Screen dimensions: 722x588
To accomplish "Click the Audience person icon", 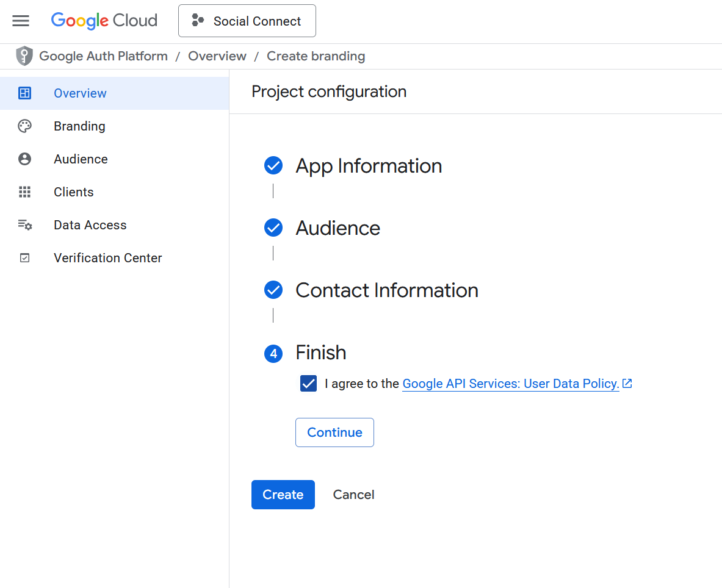I will click(x=25, y=159).
